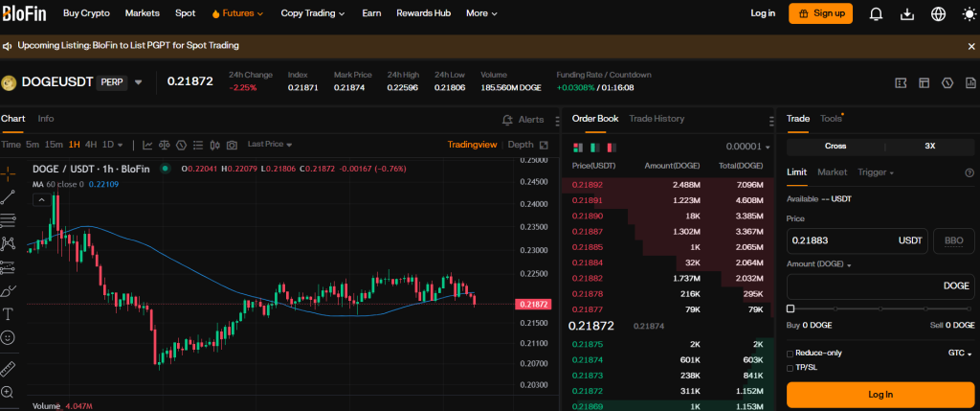Open the Markets menu item

tap(142, 13)
